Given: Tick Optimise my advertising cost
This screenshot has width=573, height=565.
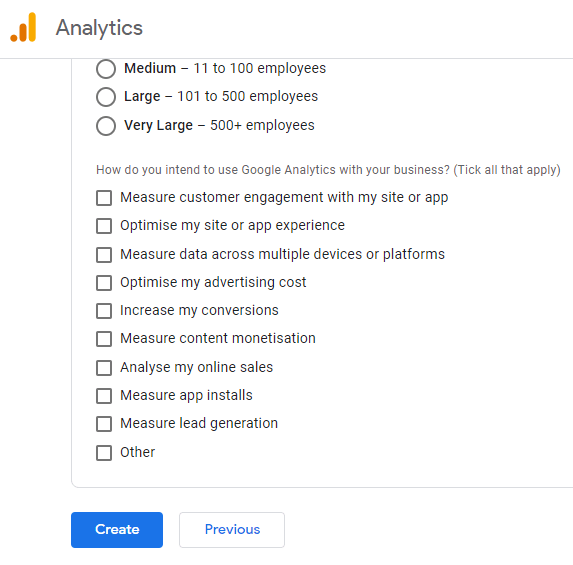Looking at the screenshot, I should (x=104, y=283).
